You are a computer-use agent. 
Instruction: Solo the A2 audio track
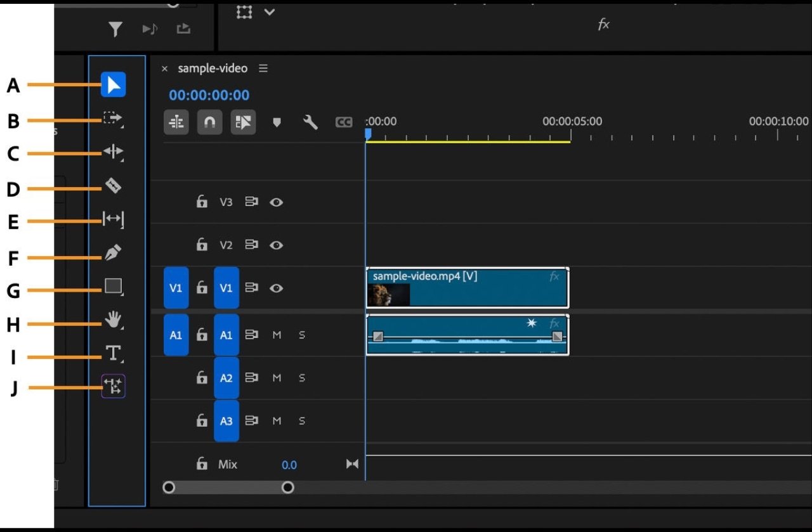[x=302, y=378]
